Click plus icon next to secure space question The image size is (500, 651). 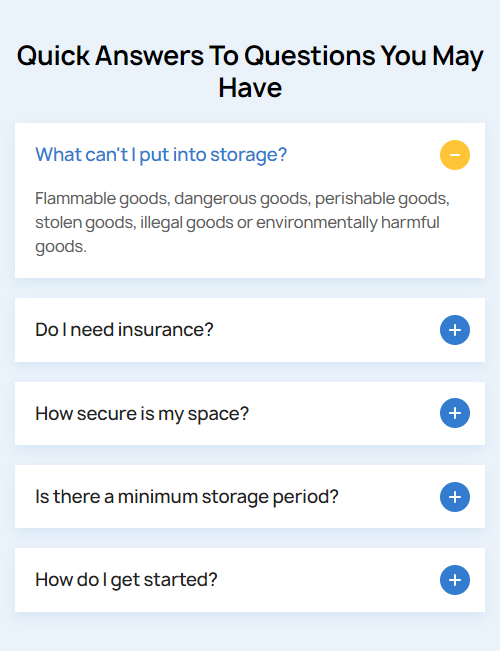point(455,413)
